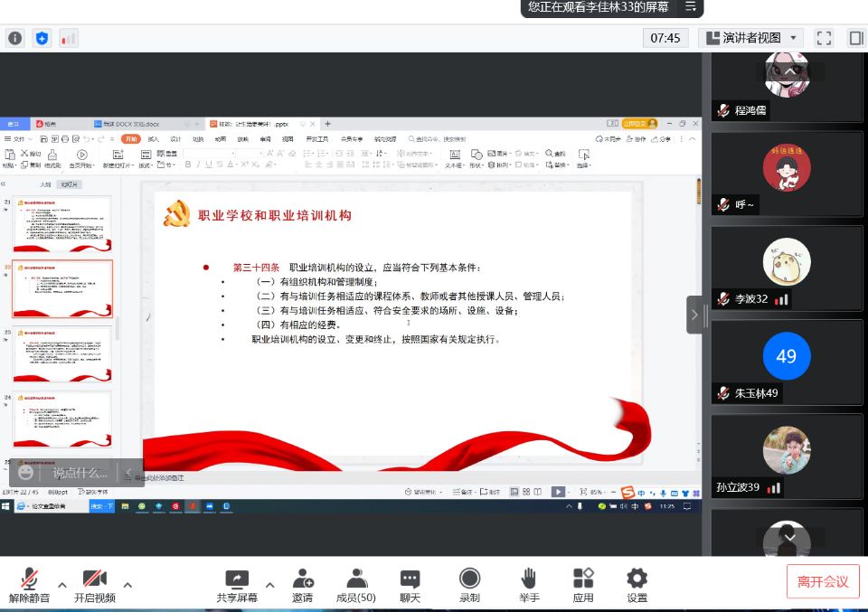
Task: Open the Members 成员(50) list
Action: click(356, 585)
